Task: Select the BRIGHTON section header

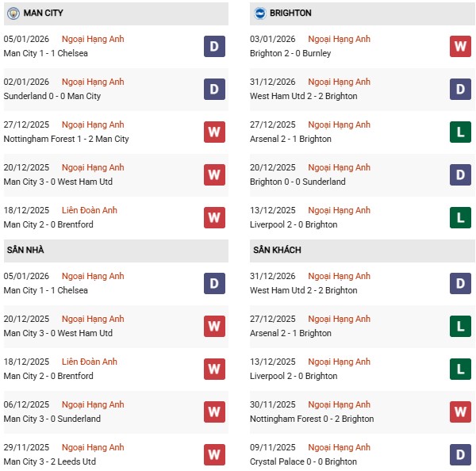Action: point(290,13)
